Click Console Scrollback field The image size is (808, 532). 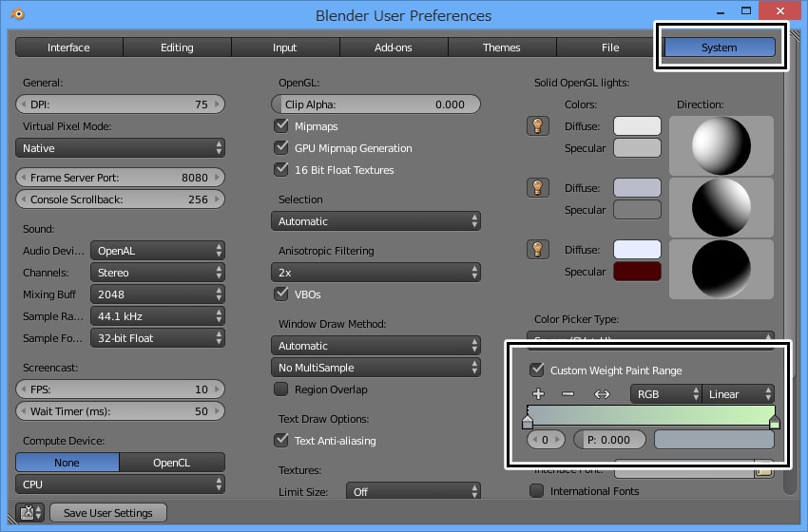(120, 199)
